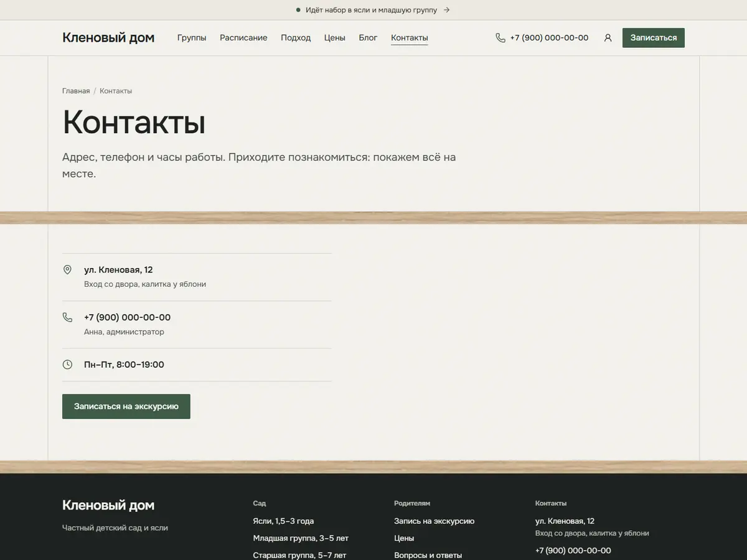Open footer link Ясли, 1,5–3 года
747x560 pixels.
click(x=283, y=521)
